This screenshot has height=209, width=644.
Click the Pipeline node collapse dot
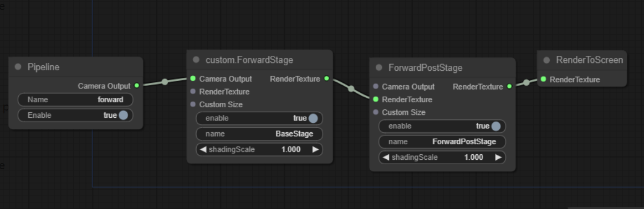(18, 67)
